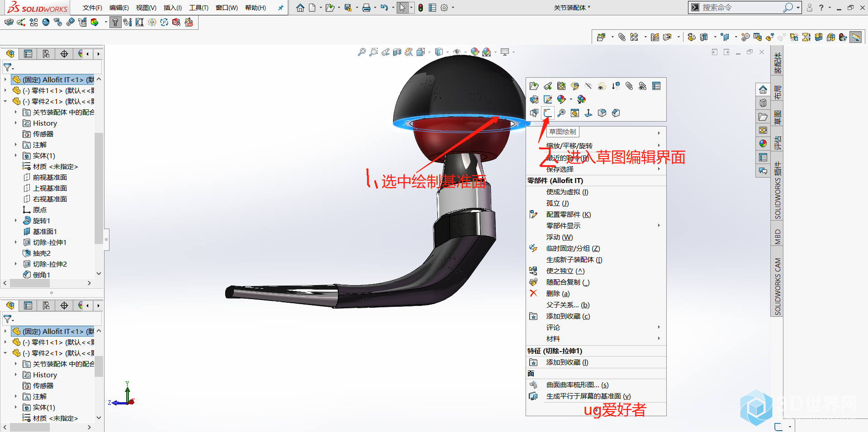Open the 文件(F) menu
The height and width of the screenshot is (432, 868).
(93, 8)
